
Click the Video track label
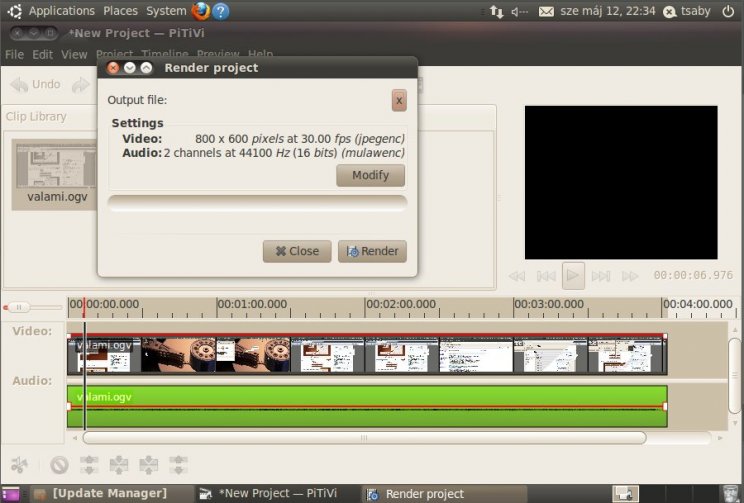coord(32,331)
